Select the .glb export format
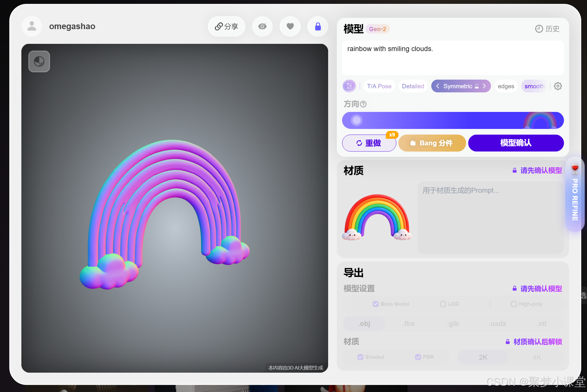587x392 pixels. coord(453,324)
